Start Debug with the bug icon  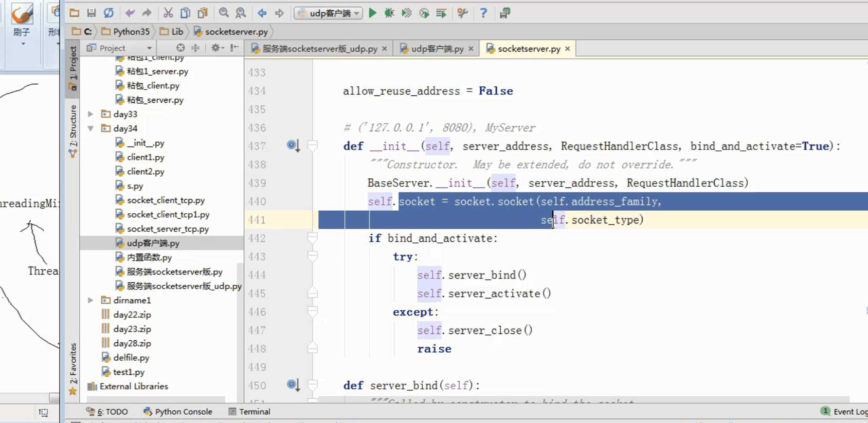[389, 13]
